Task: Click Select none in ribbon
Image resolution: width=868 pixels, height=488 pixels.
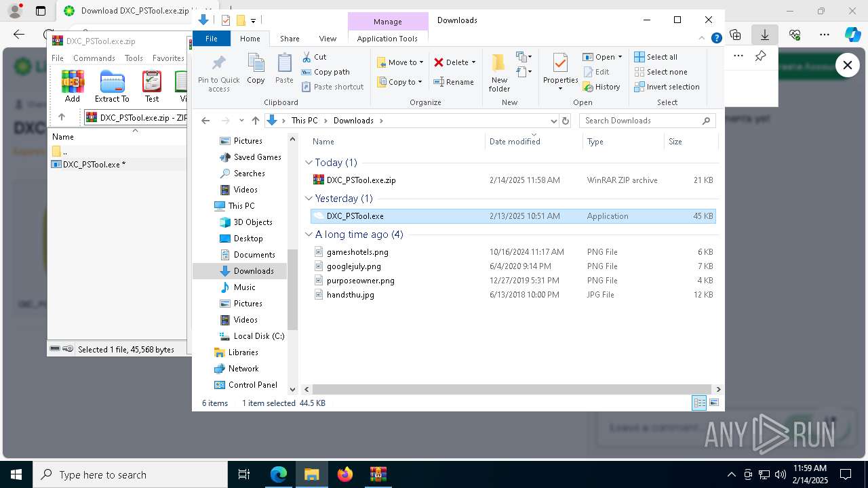Action: (660, 72)
